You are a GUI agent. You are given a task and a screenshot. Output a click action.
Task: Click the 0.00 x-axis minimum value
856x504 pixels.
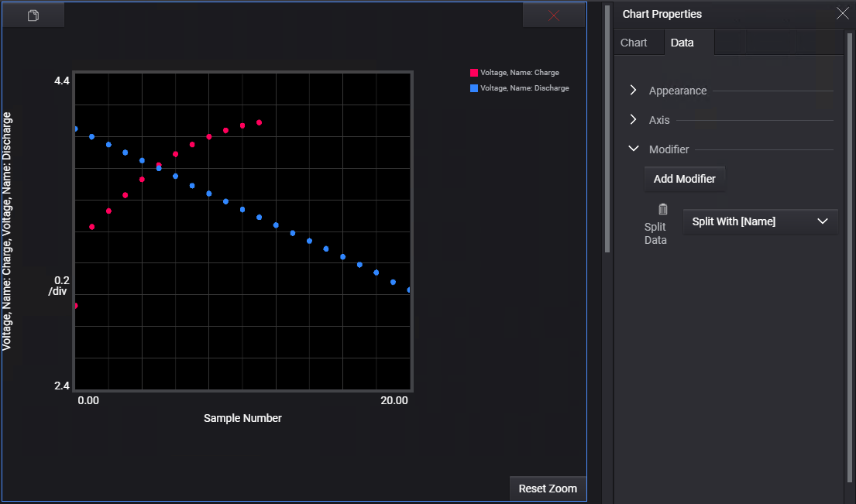coord(88,400)
